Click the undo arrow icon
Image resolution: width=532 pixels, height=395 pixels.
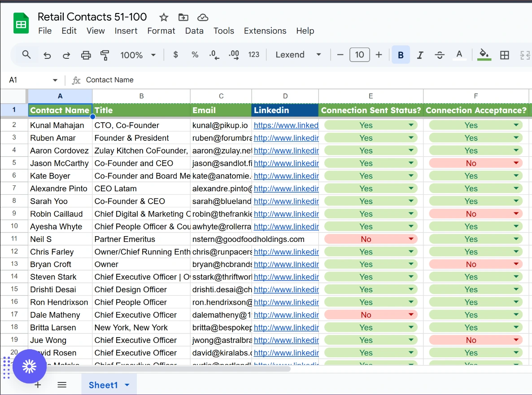(47, 55)
